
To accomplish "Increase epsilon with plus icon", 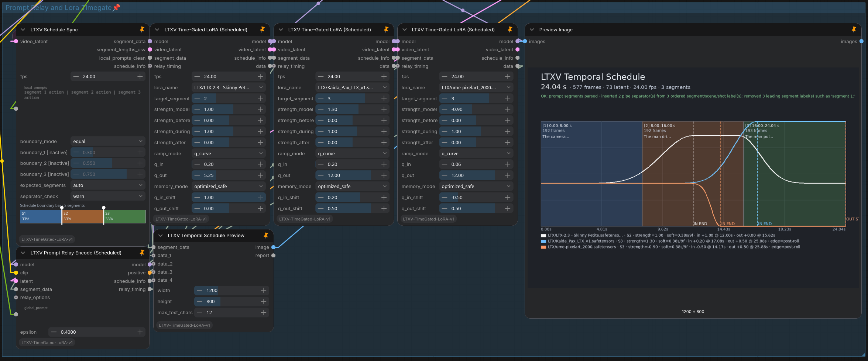I will point(140,332).
